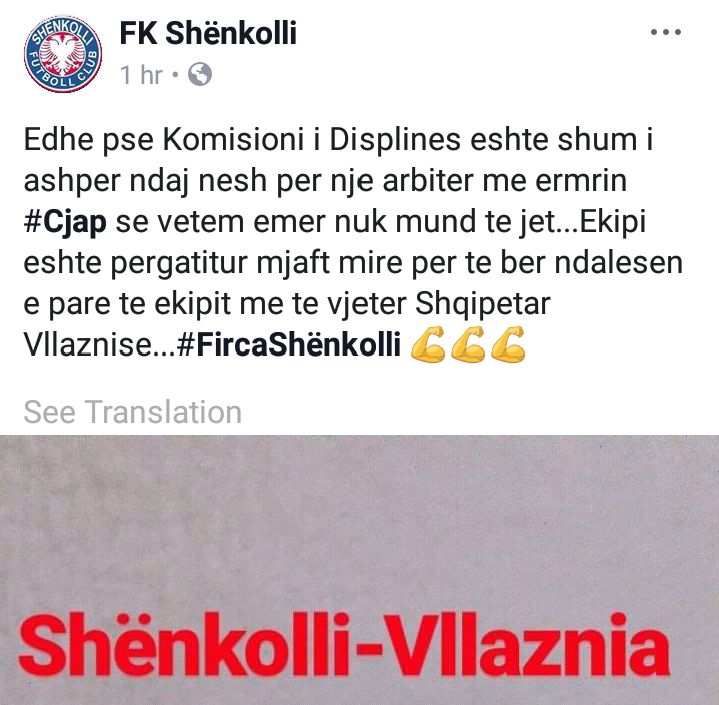
Task: Click the first flexed biceps emoji
Action: point(427,345)
